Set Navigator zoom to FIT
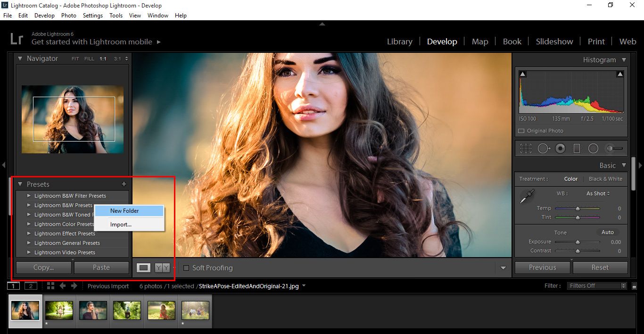The height and width of the screenshot is (334, 644). point(75,59)
